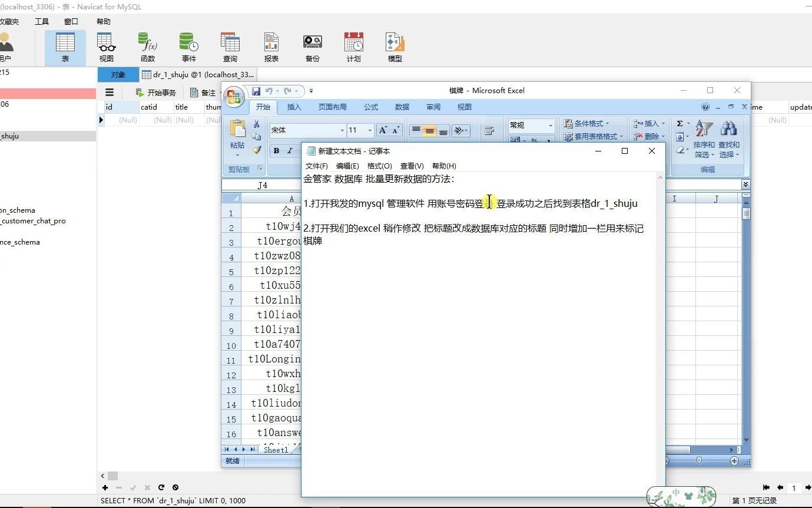Open the text orientation dropdown in Excel
The height and width of the screenshot is (508, 812).
click(461, 131)
